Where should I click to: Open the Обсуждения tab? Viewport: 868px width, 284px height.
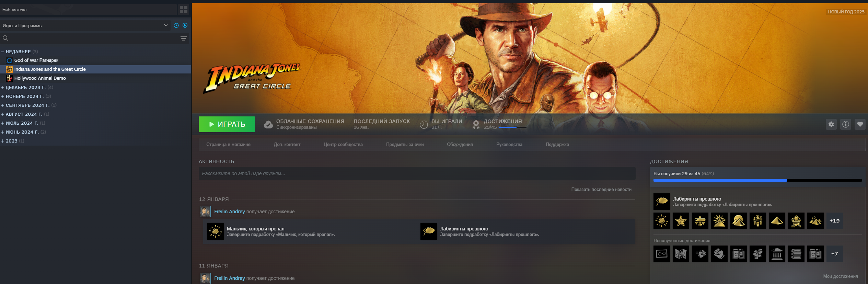coord(460,145)
